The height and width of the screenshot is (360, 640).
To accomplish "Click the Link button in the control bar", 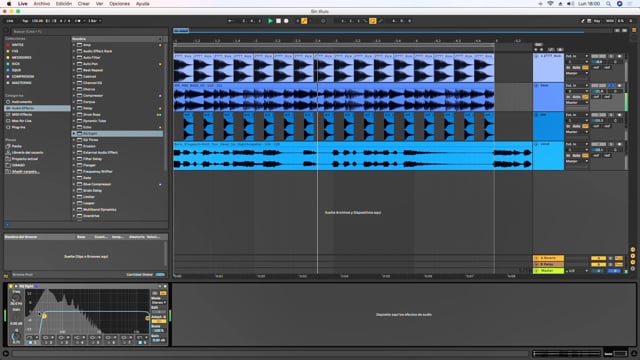I will pos(10,21).
